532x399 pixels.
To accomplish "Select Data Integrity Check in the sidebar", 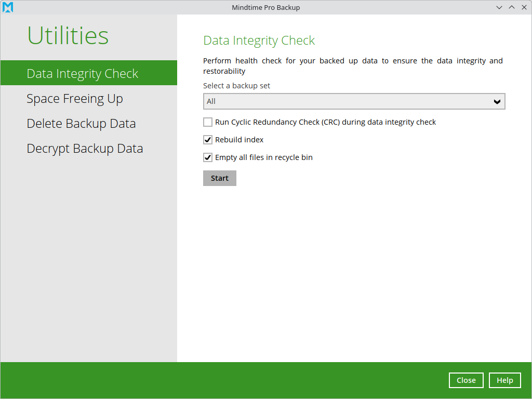I will [x=83, y=73].
